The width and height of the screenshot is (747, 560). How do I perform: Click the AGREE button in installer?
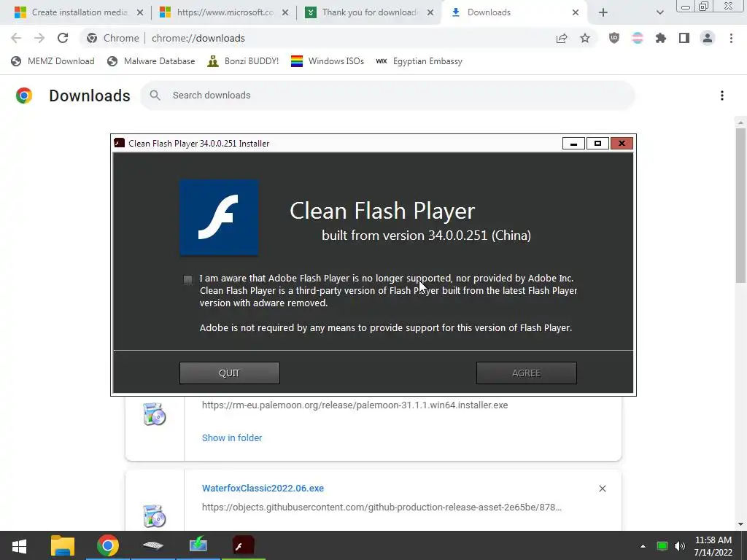[527, 373]
